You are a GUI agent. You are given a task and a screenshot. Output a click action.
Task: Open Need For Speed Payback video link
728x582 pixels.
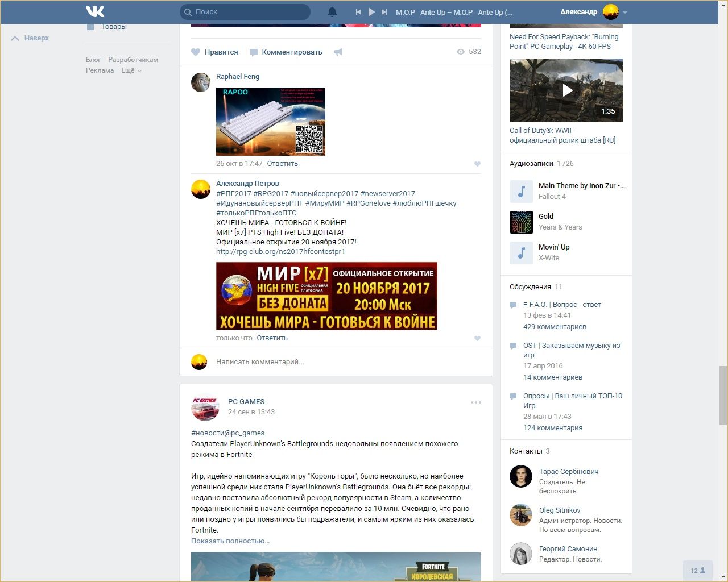[x=564, y=41]
